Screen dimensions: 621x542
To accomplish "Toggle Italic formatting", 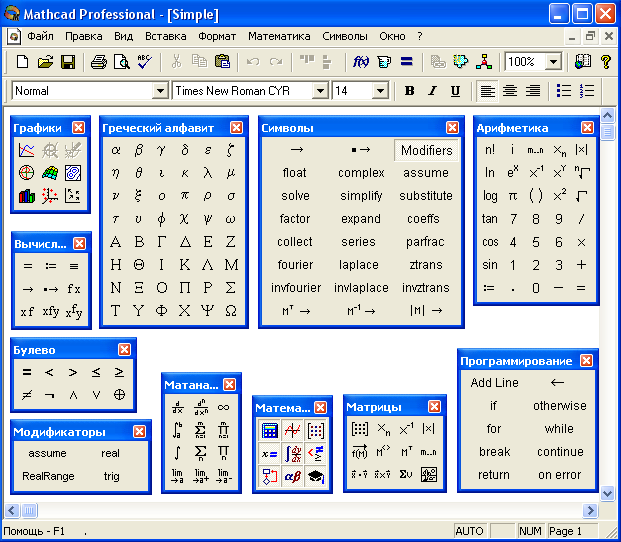I will coord(432,91).
